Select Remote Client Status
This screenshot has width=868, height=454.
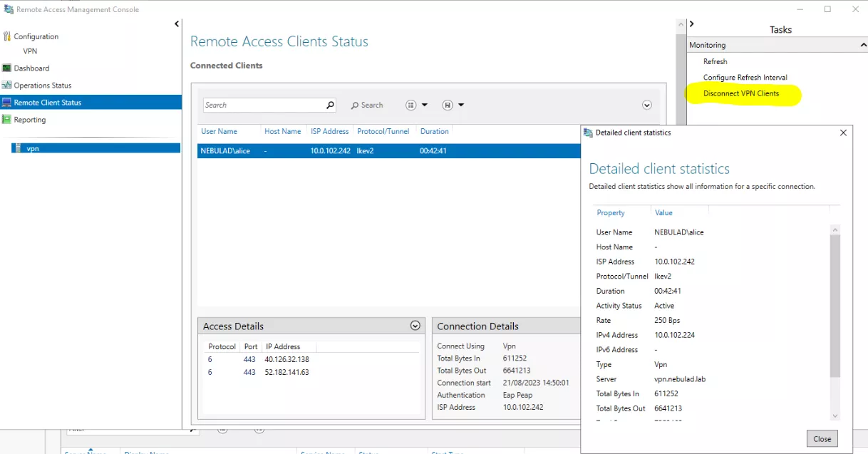91,103
